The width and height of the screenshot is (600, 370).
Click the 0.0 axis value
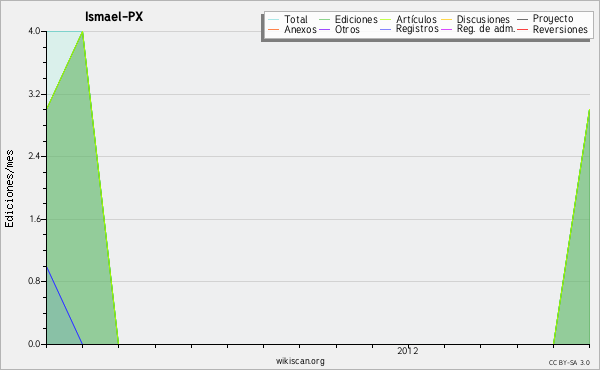point(34,344)
